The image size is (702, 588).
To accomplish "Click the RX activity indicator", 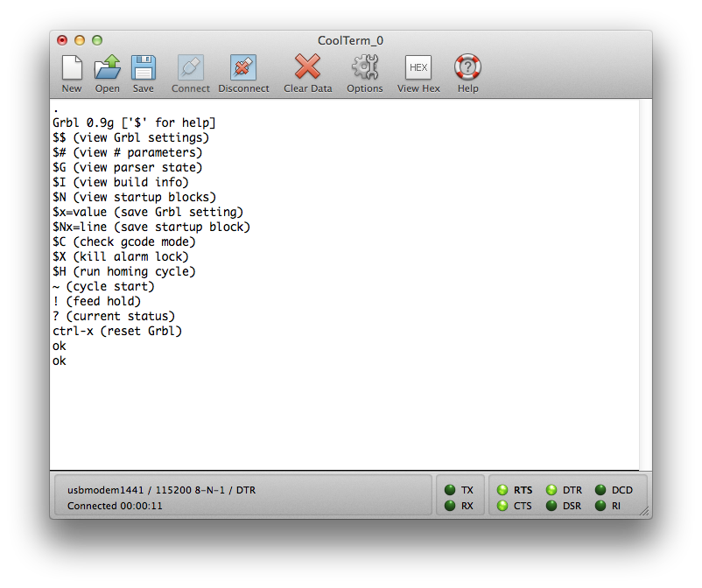I will pyautogui.click(x=450, y=506).
